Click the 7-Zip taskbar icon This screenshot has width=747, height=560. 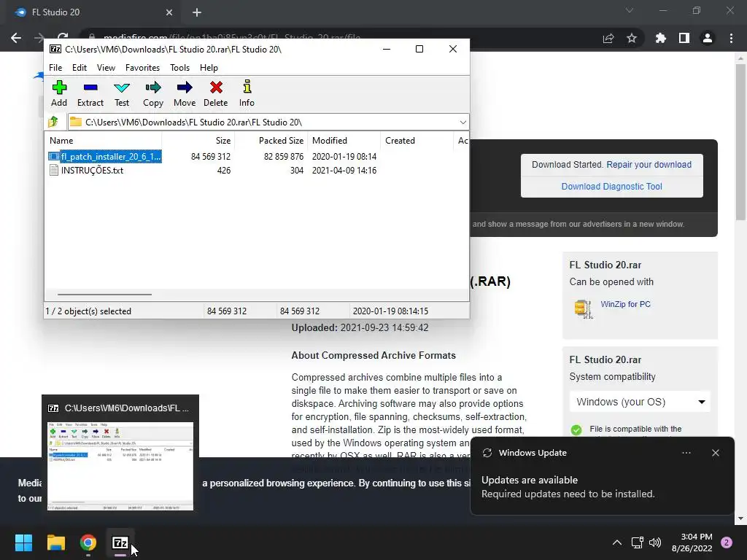[120, 542]
